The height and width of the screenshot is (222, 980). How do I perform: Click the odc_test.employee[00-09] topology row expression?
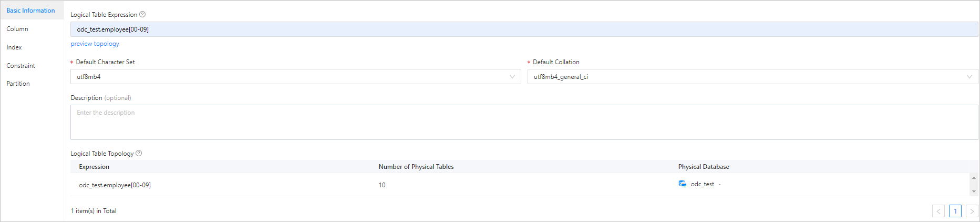pos(115,185)
